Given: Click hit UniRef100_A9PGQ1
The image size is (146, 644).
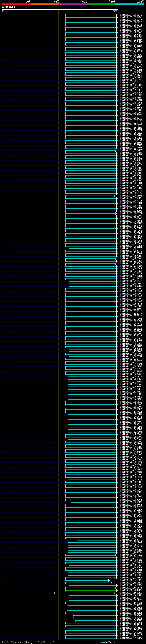Looking at the screenshot, I should pos(131,176).
